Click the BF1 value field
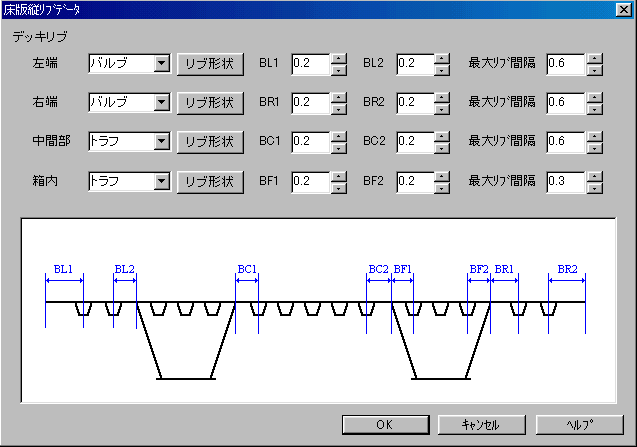Image resolution: width=637 pixels, height=447 pixels. pyautogui.click(x=310, y=182)
